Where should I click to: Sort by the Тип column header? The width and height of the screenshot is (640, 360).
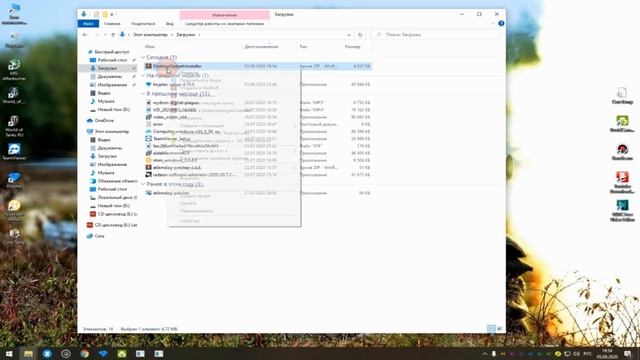[x=303, y=47]
